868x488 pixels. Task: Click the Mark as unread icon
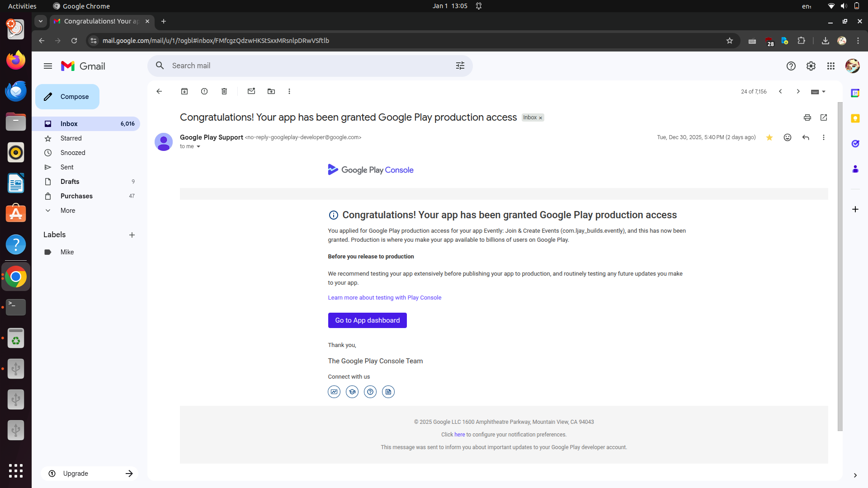click(251, 91)
